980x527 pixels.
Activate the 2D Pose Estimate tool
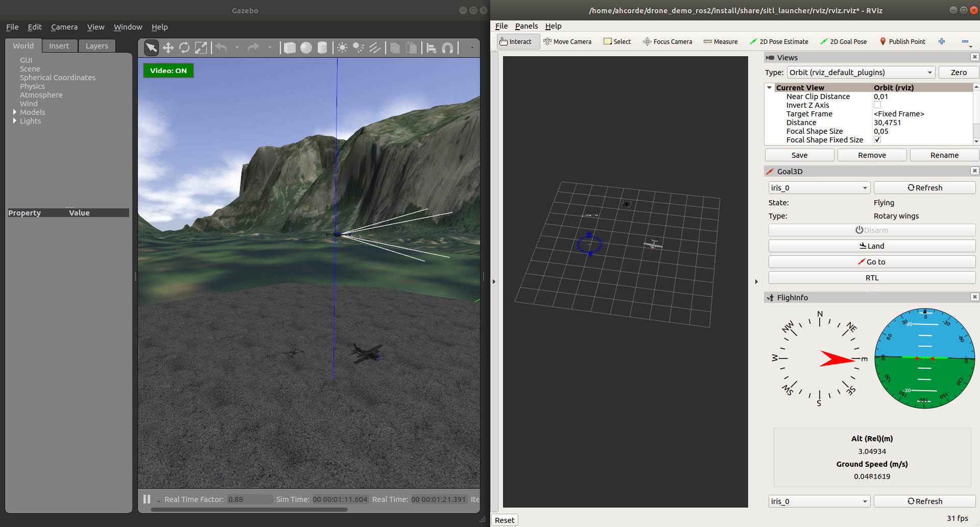[x=779, y=41]
